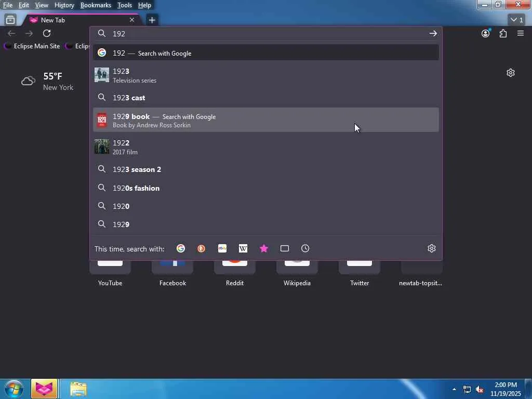The image size is (532, 399).
Task: Click the muted volume tray icon
Action: coord(480,390)
